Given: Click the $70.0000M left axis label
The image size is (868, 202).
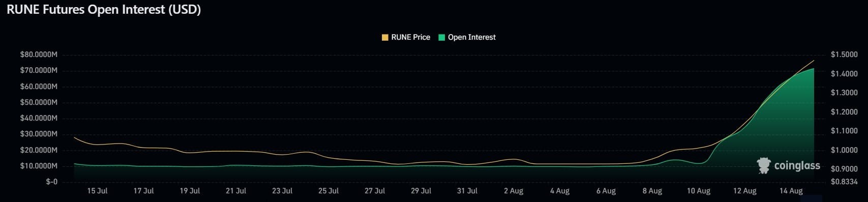Looking at the screenshot, I should [39, 70].
